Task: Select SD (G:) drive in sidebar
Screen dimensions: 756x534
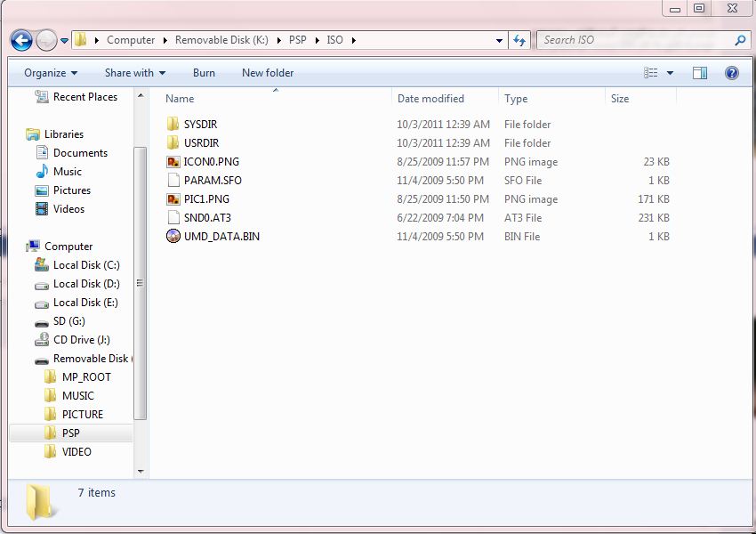Action: tap(60, 321)
